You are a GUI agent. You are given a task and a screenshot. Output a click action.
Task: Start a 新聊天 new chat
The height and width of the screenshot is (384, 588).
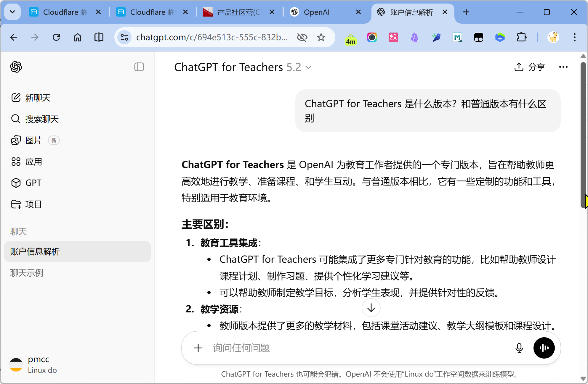38,98
